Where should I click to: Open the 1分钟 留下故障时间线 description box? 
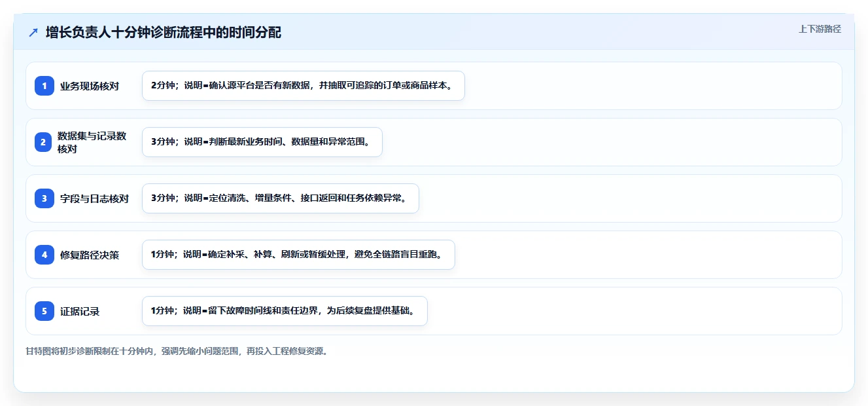[285, 311]
